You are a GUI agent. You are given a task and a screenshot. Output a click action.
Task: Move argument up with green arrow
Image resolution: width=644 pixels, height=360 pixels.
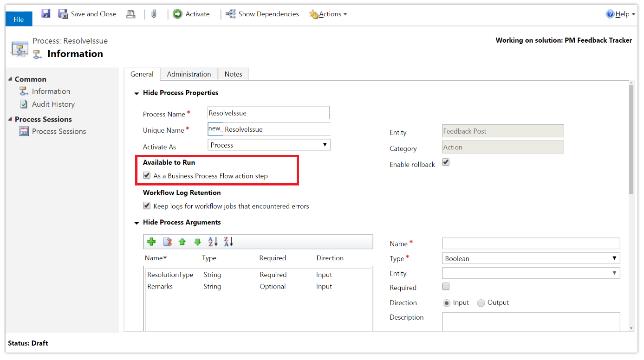[x=182, y=242]
